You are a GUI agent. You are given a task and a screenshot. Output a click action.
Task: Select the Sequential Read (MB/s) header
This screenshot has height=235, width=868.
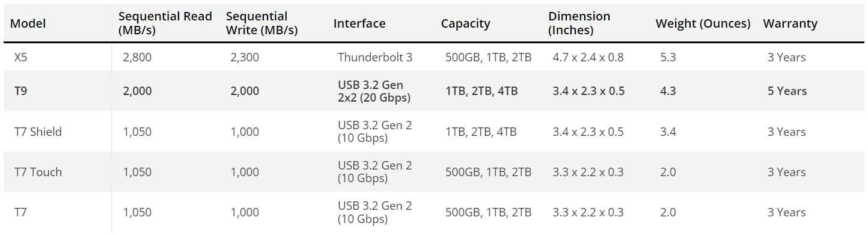tap(165, 23)
